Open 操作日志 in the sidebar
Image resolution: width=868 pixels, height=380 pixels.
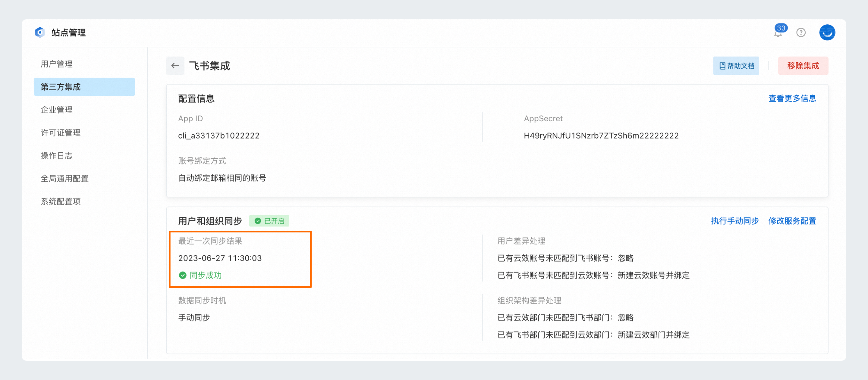(57, 155)
